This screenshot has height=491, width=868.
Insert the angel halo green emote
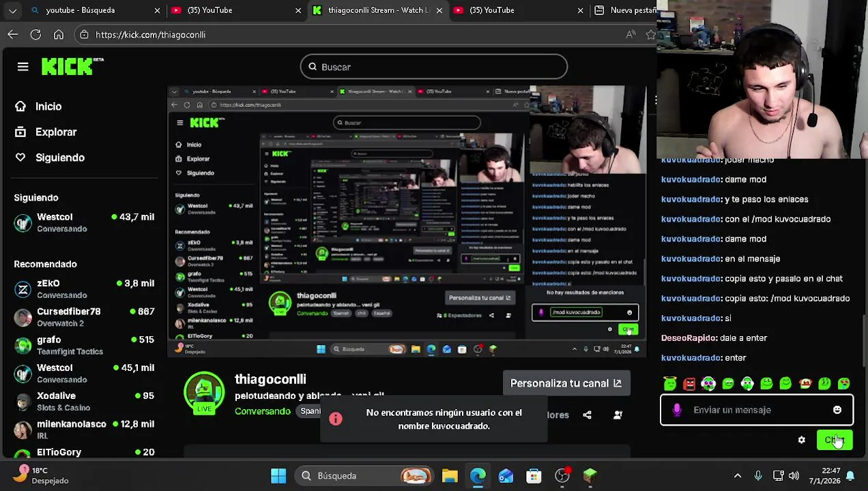(x=670, y=384)
